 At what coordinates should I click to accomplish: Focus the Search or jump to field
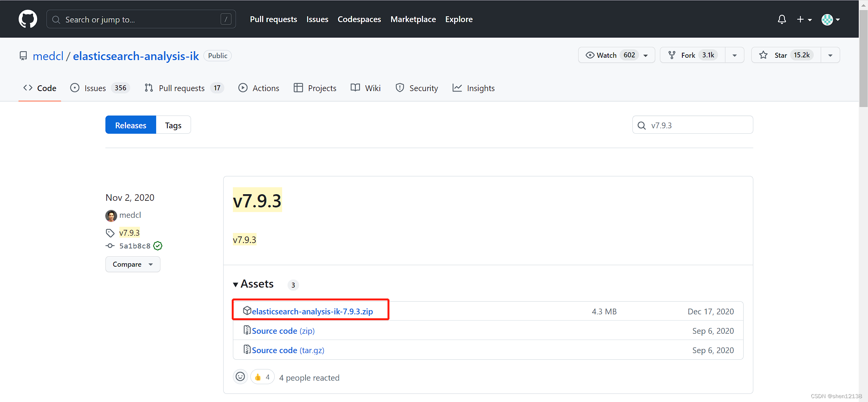(x=141, y=19)
